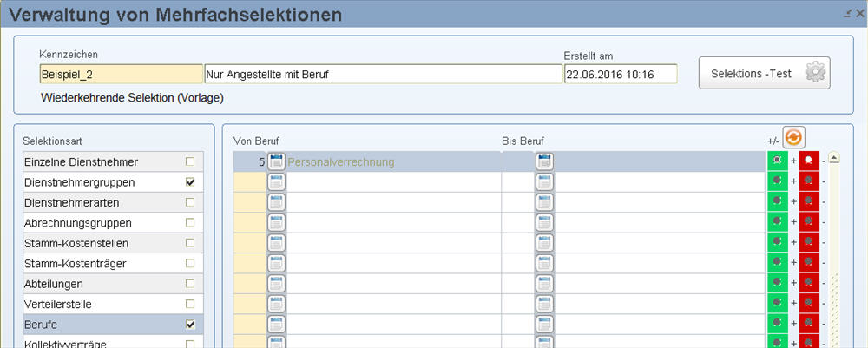Uncheck the Dienstnehmergruppen checkbox
The width and height of the screenshot is (868, 348).
click(190, 182)
